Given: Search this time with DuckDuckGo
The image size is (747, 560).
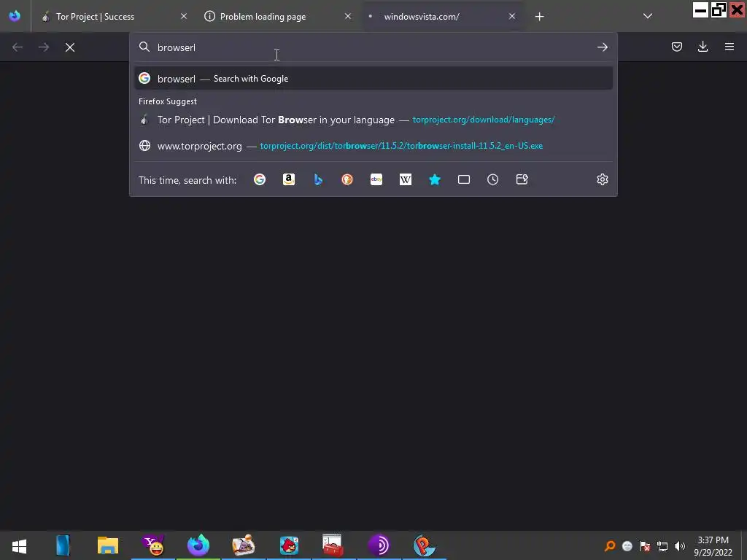Looking at the screenshot, I should pyautogui.click(x=347, y=179).
